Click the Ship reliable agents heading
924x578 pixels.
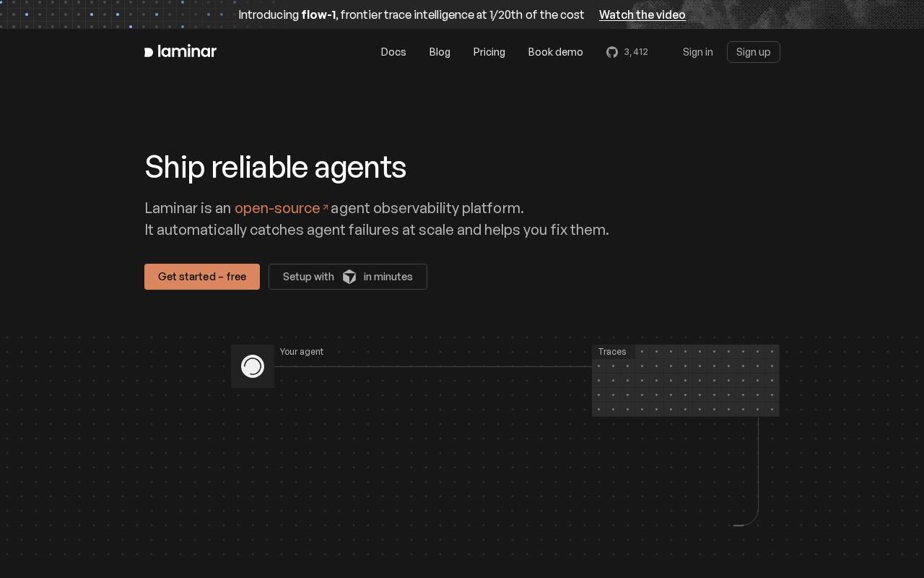[275, 167]
